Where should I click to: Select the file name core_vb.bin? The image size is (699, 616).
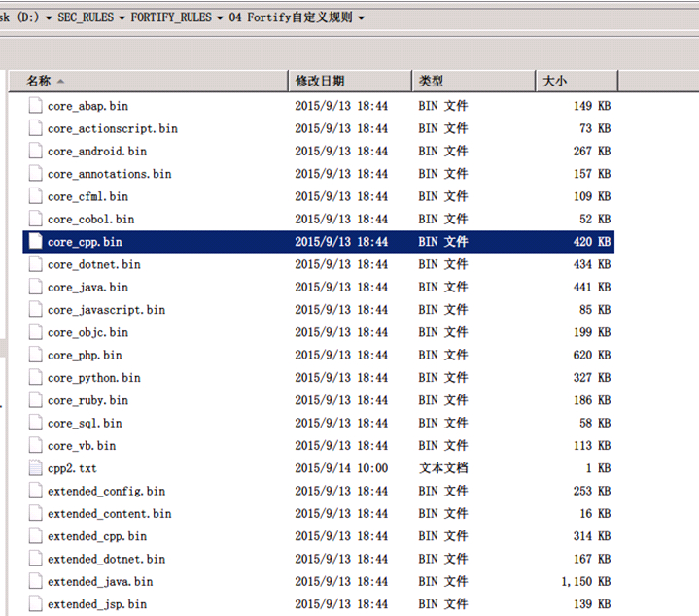pyautogui.click(x=82, y=446)
